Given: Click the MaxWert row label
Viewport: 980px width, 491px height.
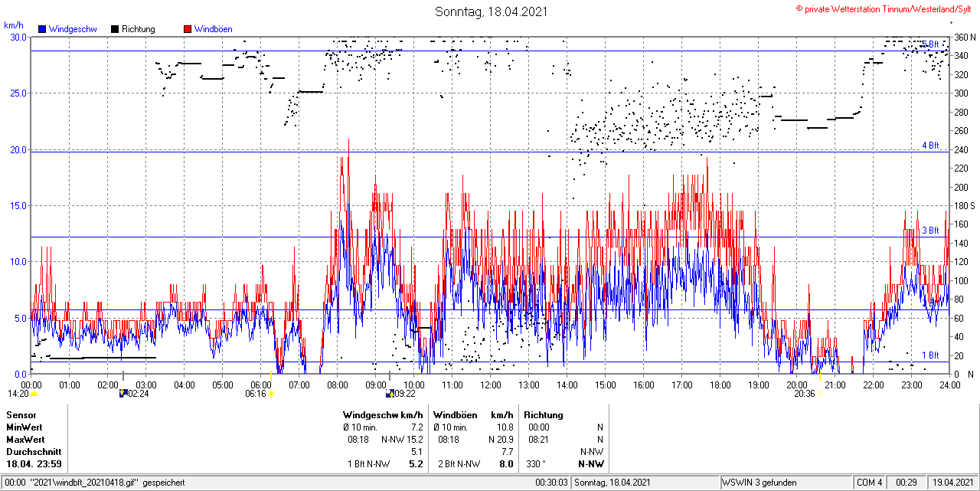Looking at the screenshot, I should pos(25,440).
